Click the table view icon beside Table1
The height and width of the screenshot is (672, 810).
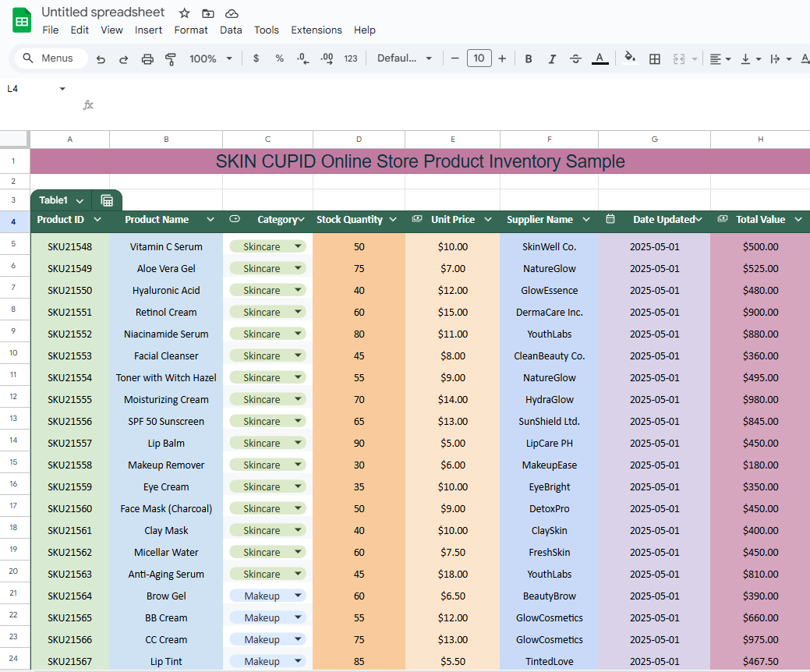107,200
